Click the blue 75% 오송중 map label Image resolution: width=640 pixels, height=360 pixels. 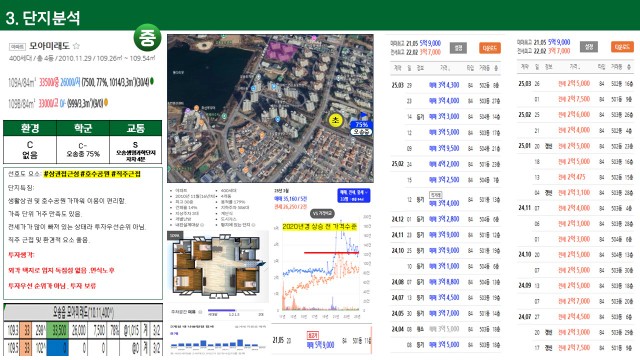[361, 128]
